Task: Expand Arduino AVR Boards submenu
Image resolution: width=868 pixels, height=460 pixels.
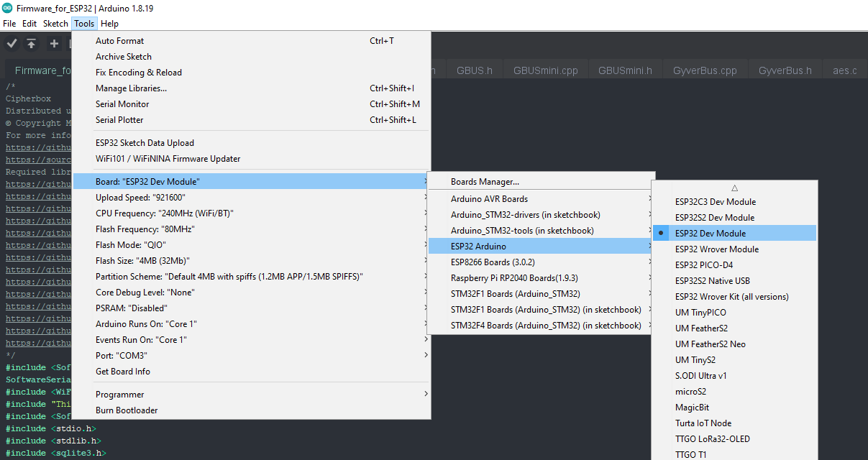Action: pos(542,199)
